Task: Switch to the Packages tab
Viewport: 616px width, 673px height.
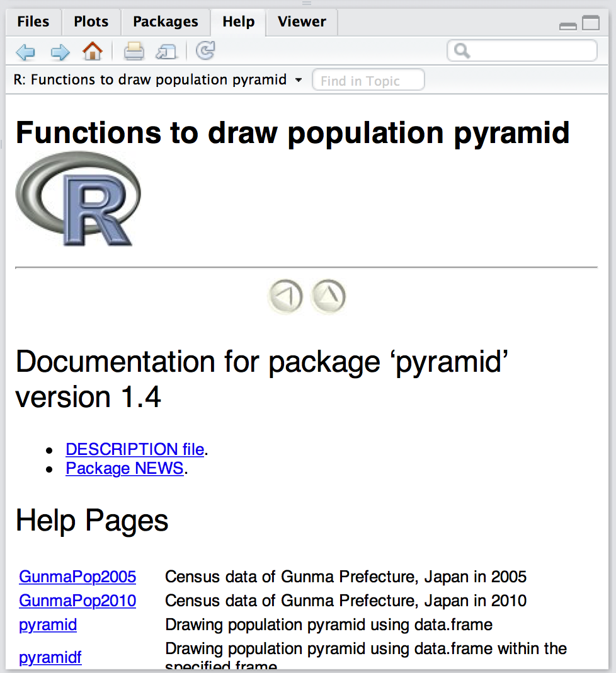Action: (166, 21)
